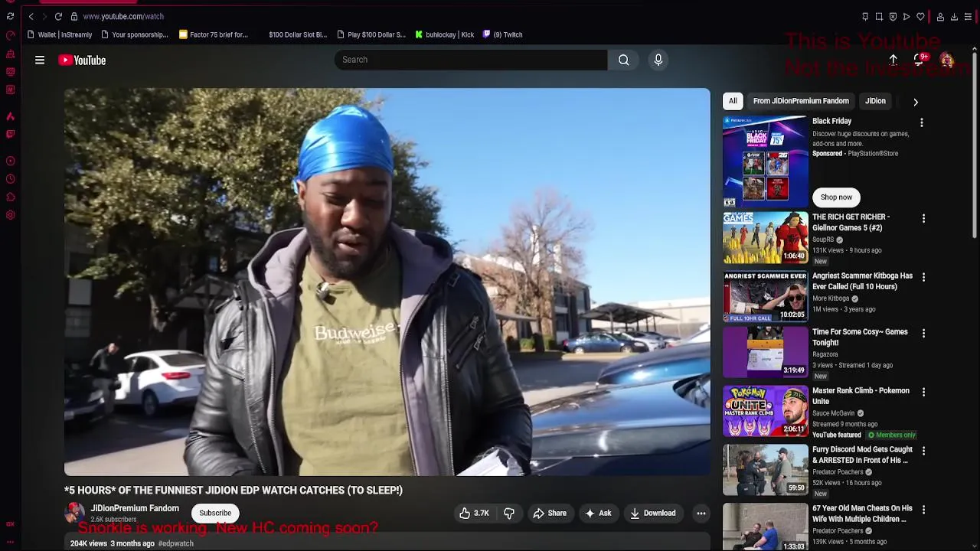This screenshot has height=551, width=980.
Task: Open the YouTube hamburger guide menu
Action: pyautogui.click(x=40, y=60)
